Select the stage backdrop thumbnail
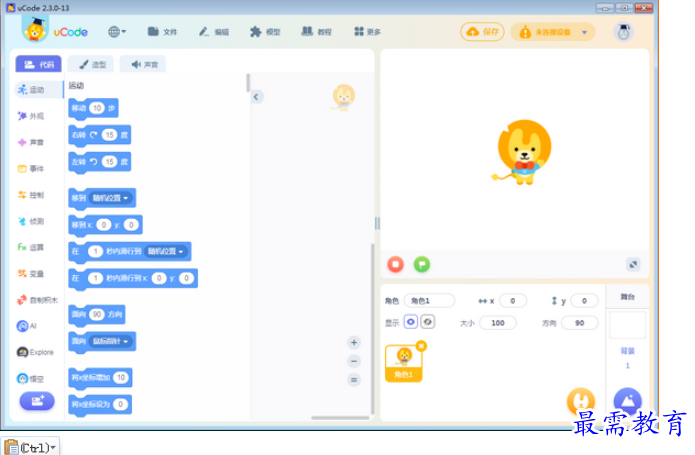This screenshot has width=695, height=455. (627, 326)
